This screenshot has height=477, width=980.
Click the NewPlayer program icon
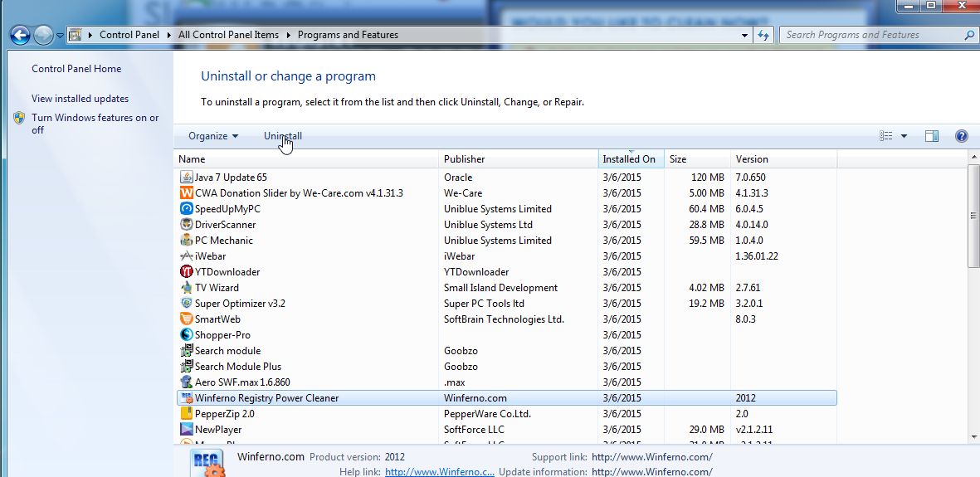pos(186,430)
